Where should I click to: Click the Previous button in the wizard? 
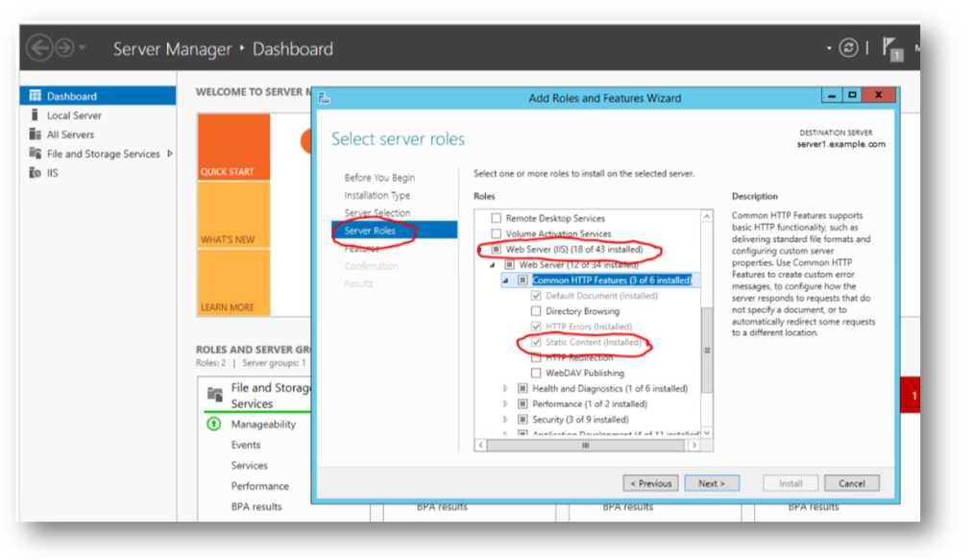[x=651, y=483]
